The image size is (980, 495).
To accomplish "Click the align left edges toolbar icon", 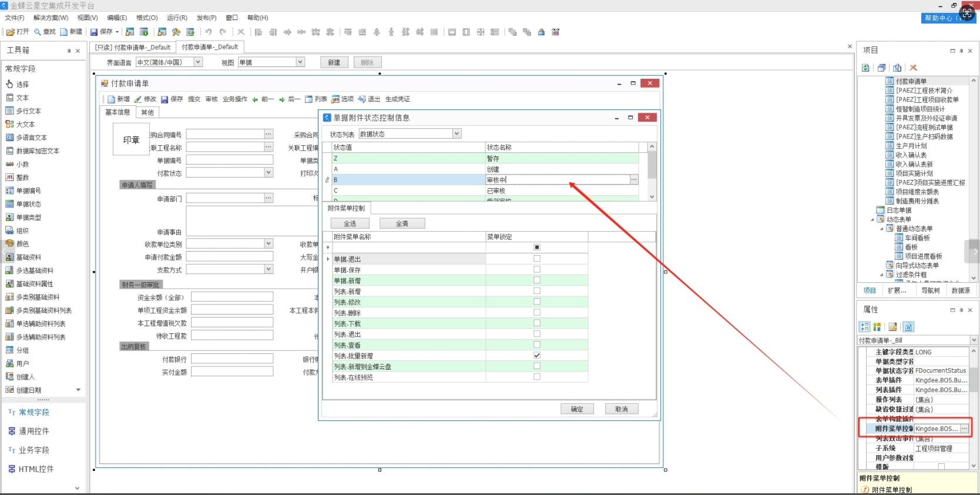I will pos(259,32).
